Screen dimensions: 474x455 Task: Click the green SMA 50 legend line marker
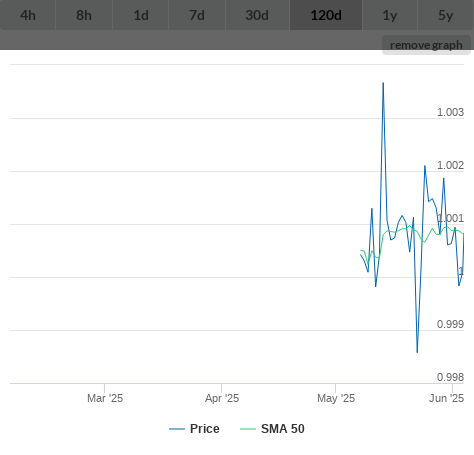tap(248, 429)
